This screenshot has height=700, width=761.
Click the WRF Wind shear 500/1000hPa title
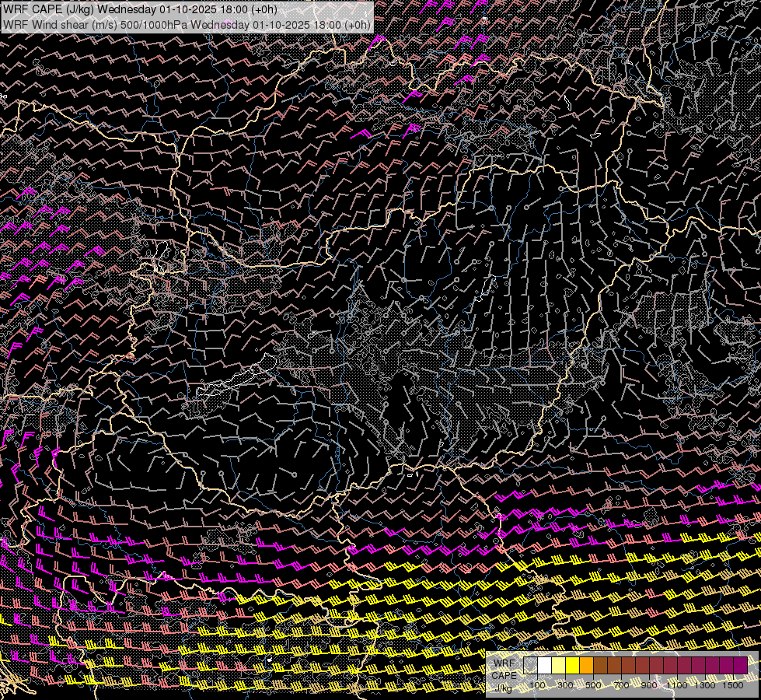(187, 24)
